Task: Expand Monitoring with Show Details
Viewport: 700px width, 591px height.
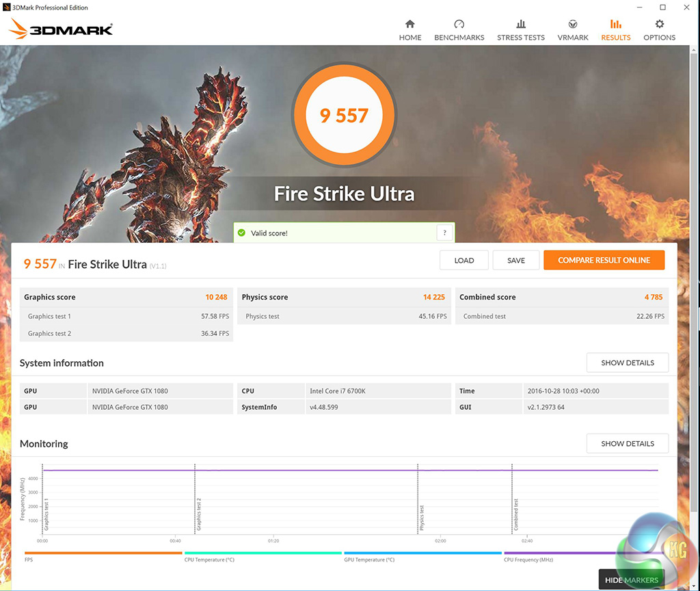Action: click(x=627, y=443)
